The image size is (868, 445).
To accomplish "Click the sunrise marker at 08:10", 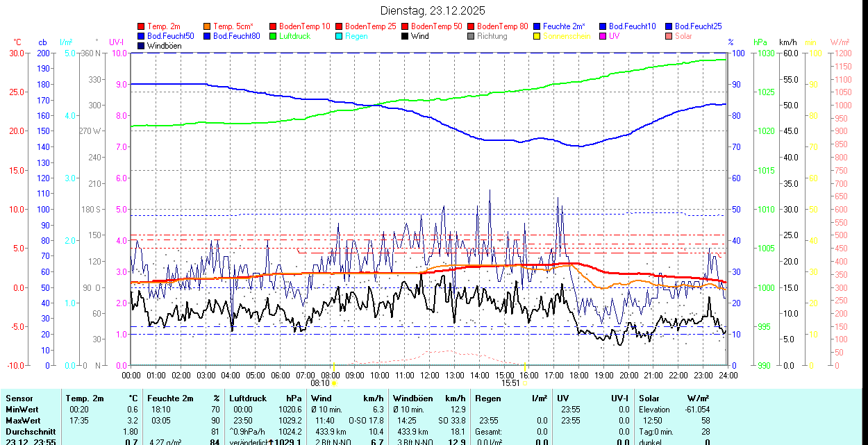I will click(x=334, y=383).
